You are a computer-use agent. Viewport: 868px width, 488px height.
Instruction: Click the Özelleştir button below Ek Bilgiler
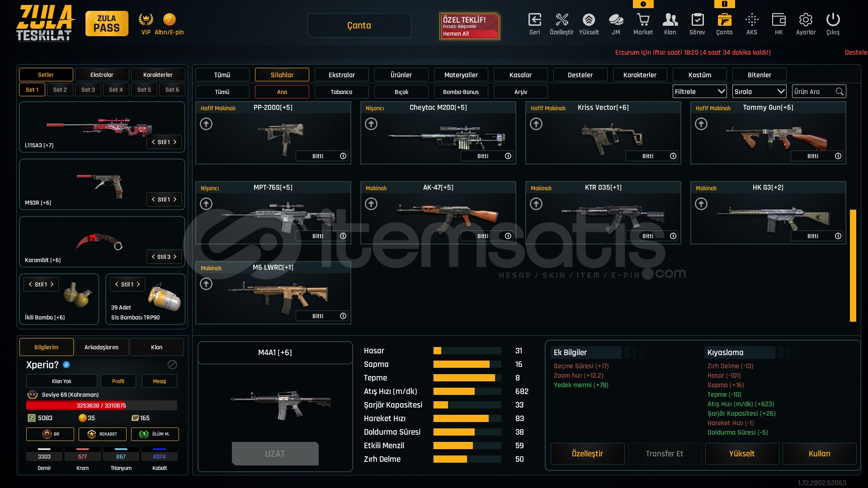tap(587, 454)
